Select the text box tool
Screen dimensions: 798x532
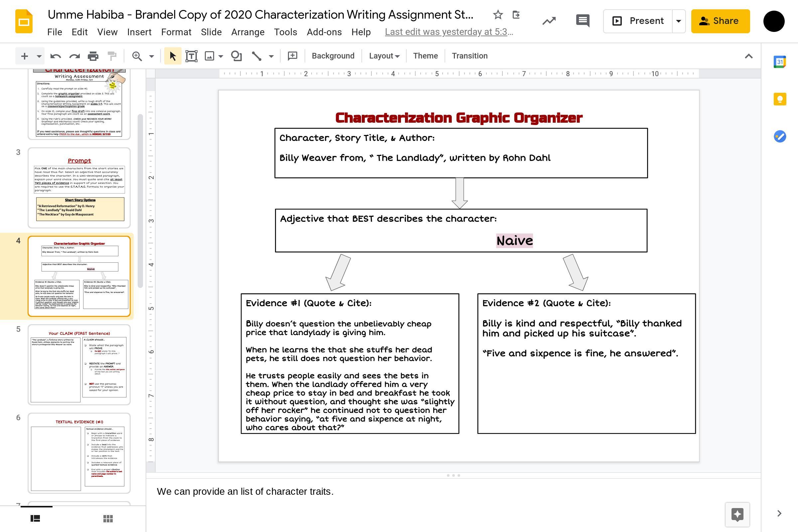pos(192,56)
